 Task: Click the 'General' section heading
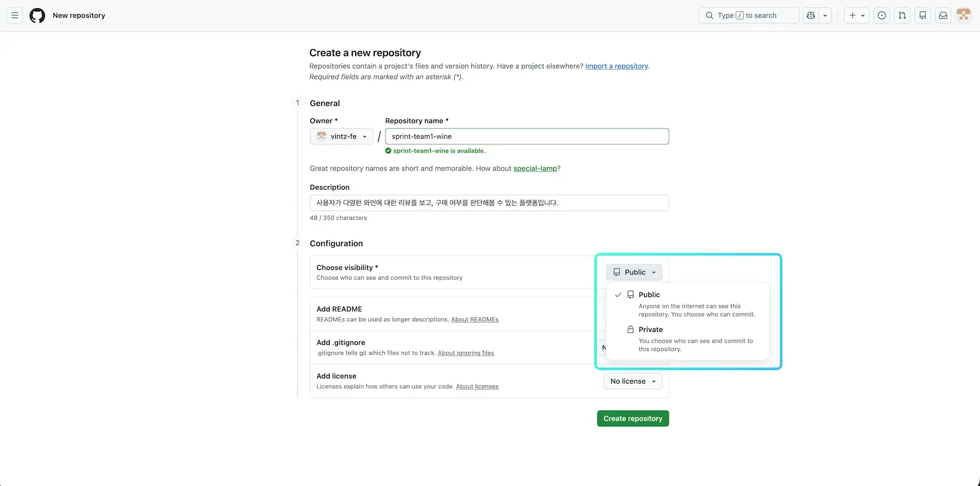tap(325, 103)
